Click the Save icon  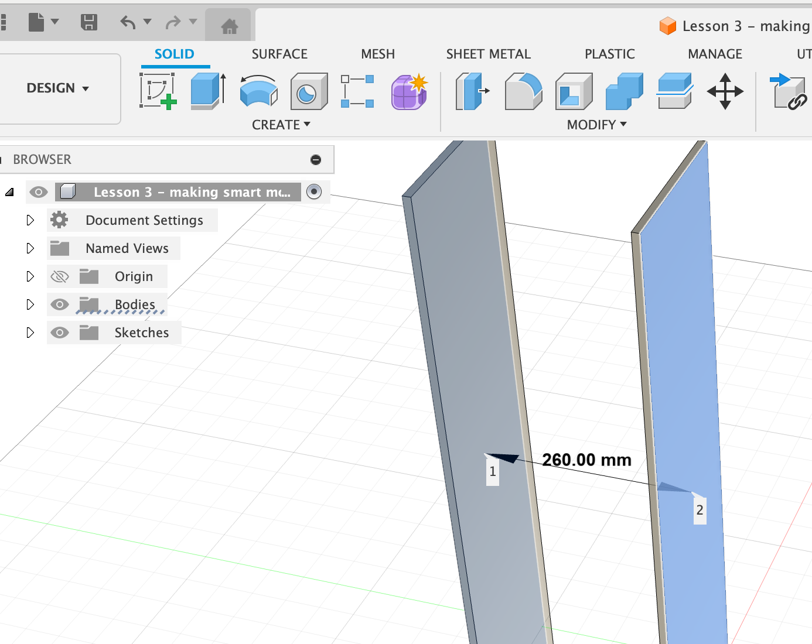pyautogui.click(x=88, y=23)
